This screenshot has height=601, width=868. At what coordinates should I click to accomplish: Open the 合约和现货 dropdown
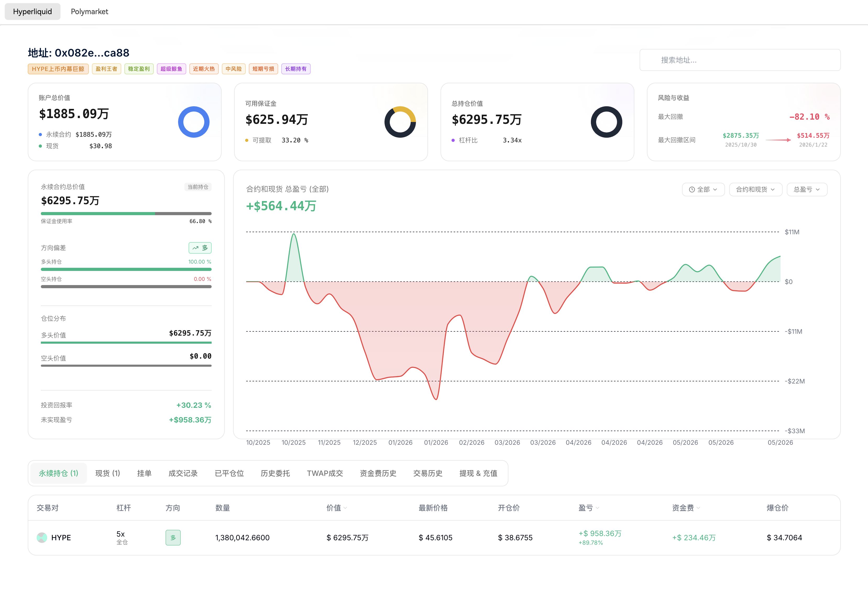755,190
